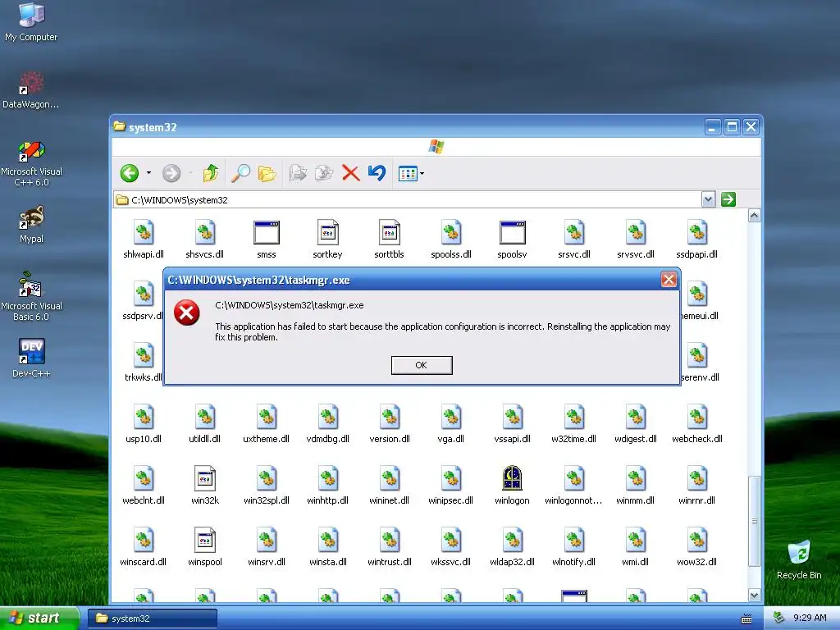This screenshot has width=840, height=630.
Task: Select the webcheck.dll file
Action: 696,424
